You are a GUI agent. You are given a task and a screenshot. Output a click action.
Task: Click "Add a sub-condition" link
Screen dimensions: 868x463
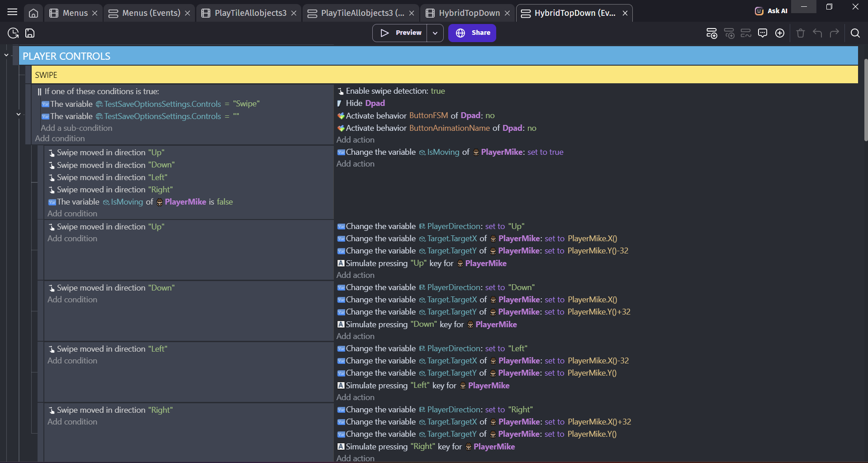pos(76,128)
